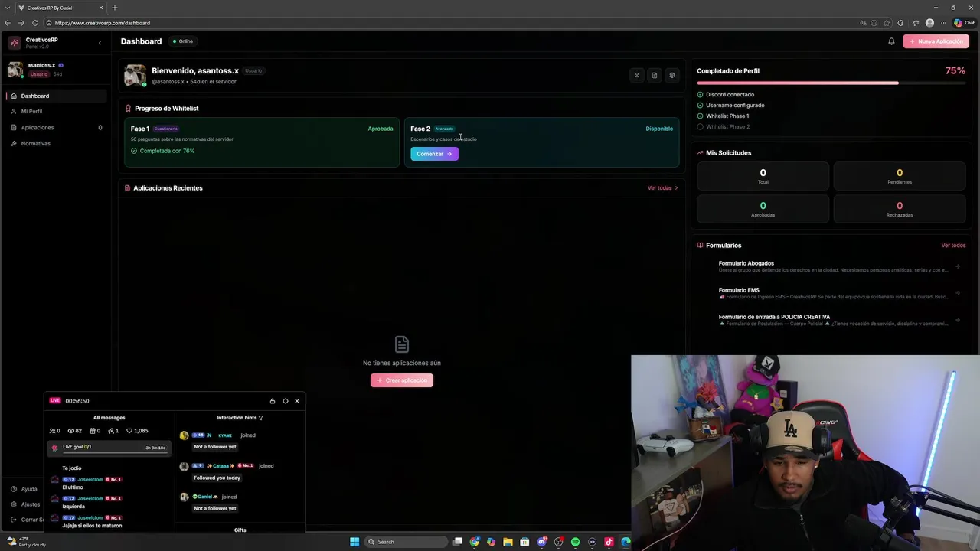Open the browser tab list dropdown arrow

click(x=7, y=8)
